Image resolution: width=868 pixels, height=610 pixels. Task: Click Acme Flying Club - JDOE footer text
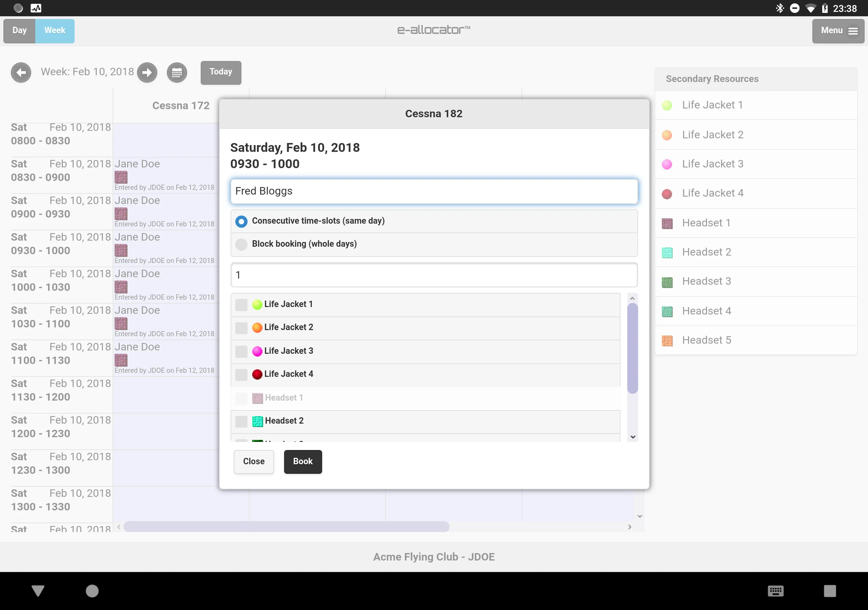(434, 557)
